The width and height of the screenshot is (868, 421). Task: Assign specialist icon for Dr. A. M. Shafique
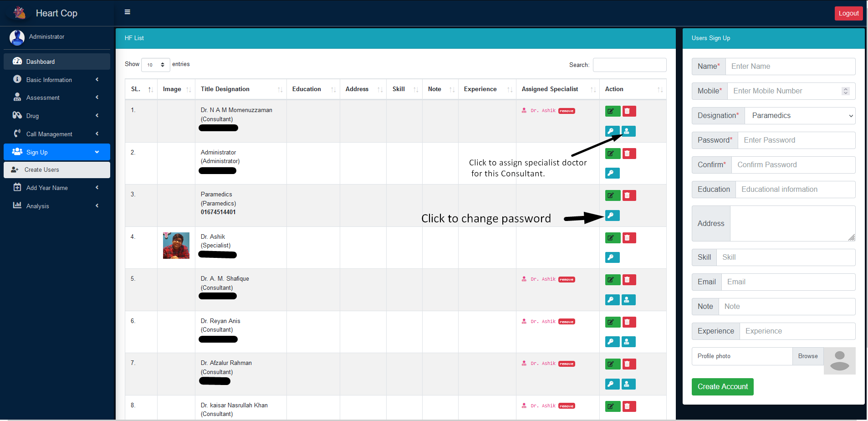(628, 300)
